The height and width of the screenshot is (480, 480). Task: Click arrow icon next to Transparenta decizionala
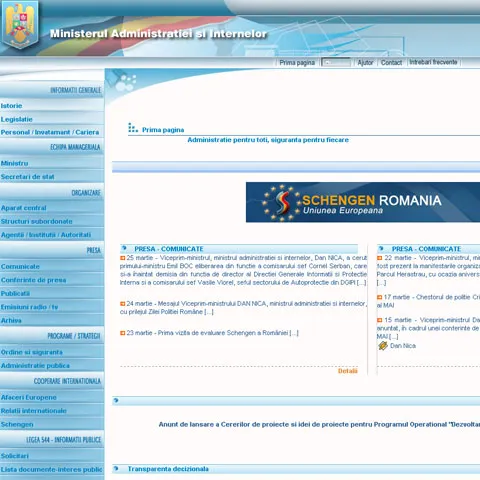[116, 469]
